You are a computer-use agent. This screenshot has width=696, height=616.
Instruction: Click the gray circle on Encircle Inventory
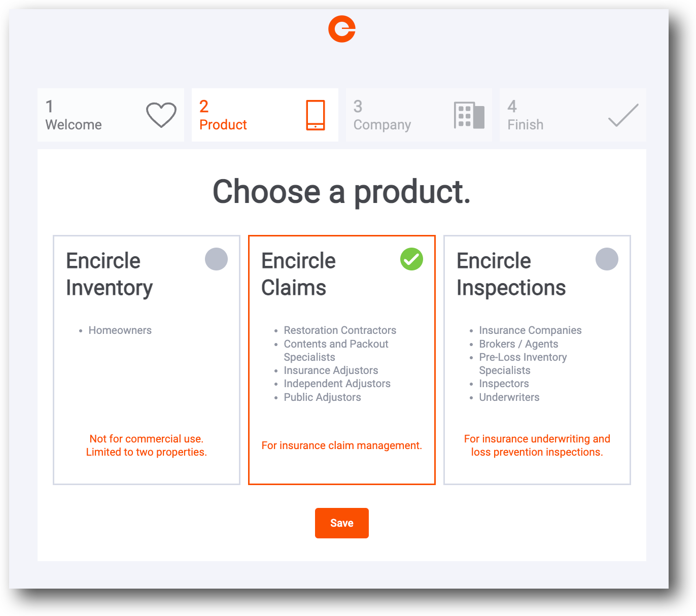click(216, 259)
